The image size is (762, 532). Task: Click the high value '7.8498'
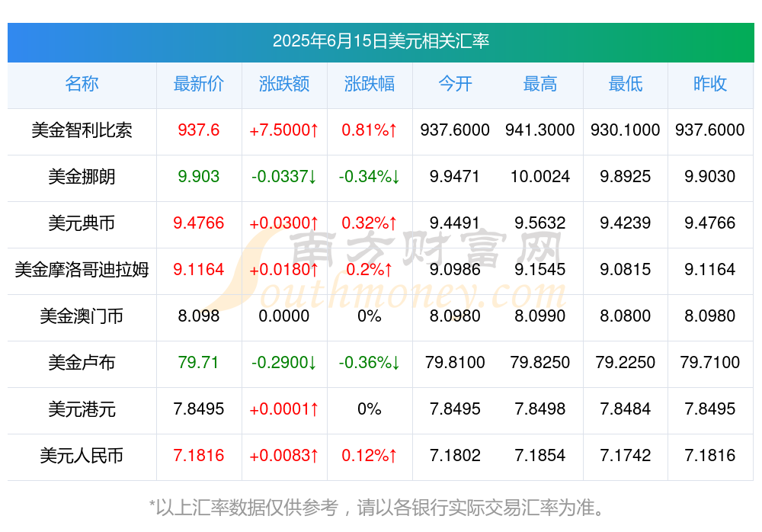click(x=540, y=409)
